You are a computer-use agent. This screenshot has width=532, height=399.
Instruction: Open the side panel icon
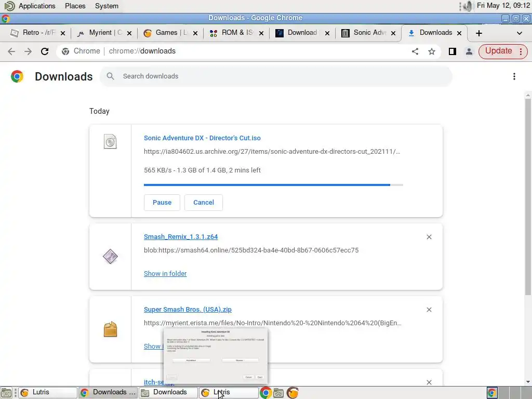pyautogui.click(x=453, y=51)
